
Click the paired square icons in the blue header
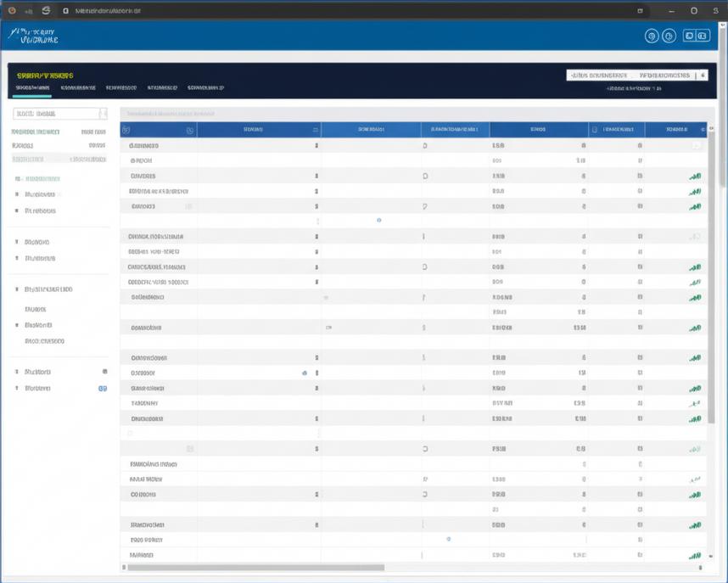pos(696,36)
